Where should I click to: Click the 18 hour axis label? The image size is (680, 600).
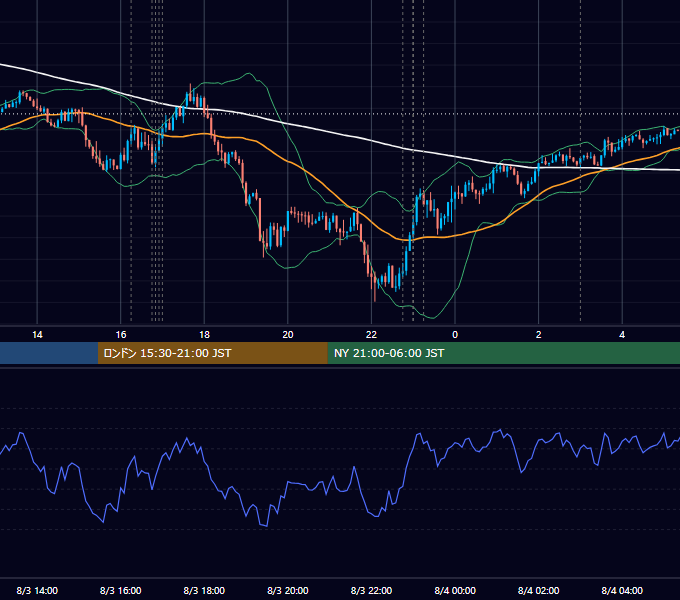coord(204,335)
